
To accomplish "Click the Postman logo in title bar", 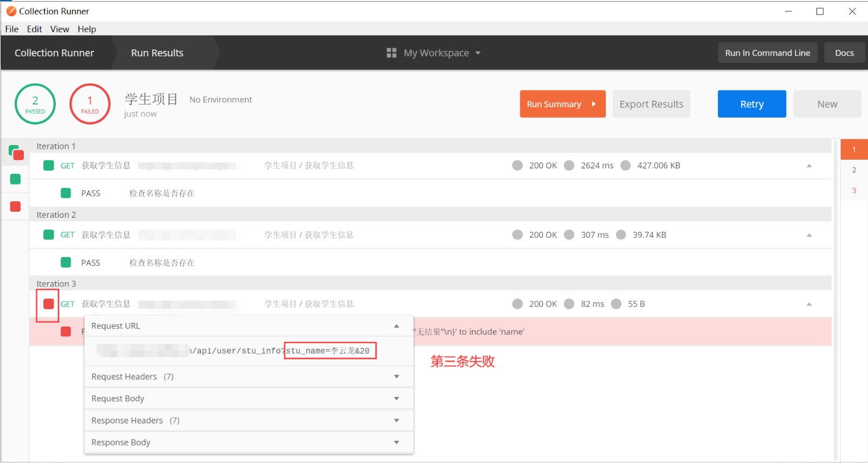I will 11,11.
